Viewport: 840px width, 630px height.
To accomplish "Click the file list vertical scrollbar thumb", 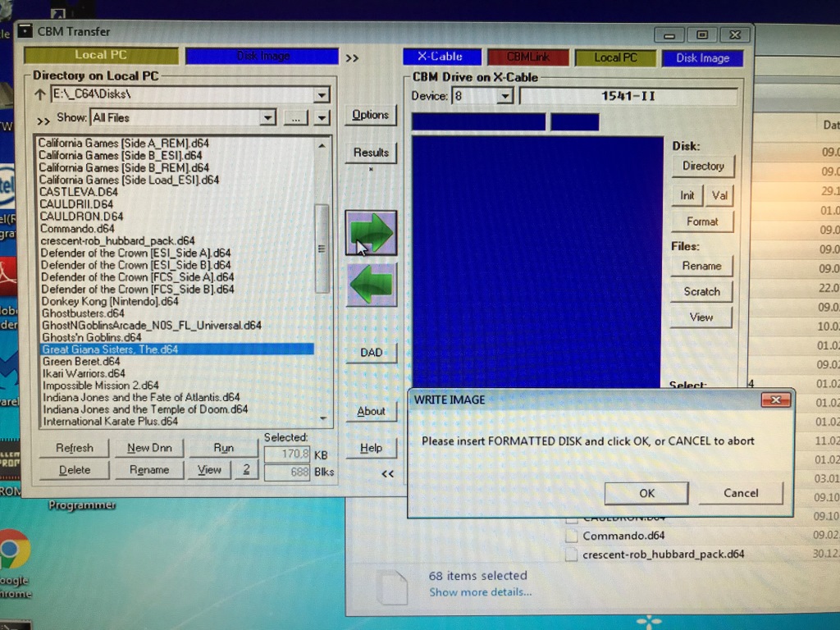I will 322,249.
